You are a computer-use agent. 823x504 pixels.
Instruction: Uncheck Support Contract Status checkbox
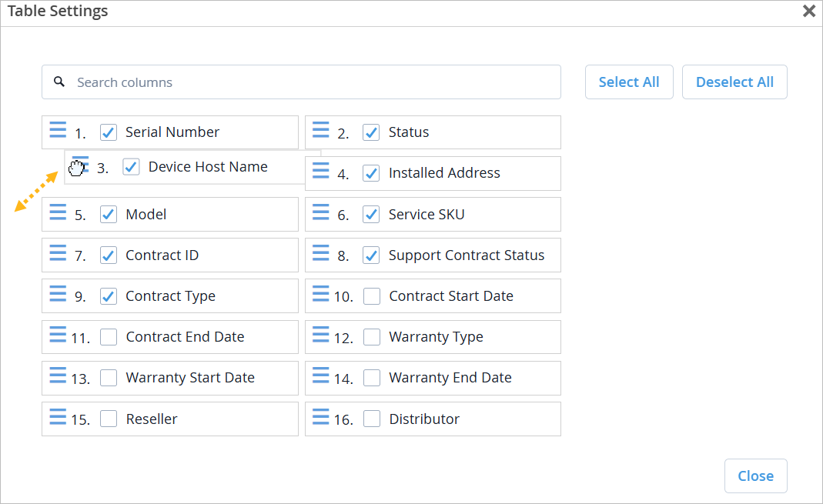(371, 255)
